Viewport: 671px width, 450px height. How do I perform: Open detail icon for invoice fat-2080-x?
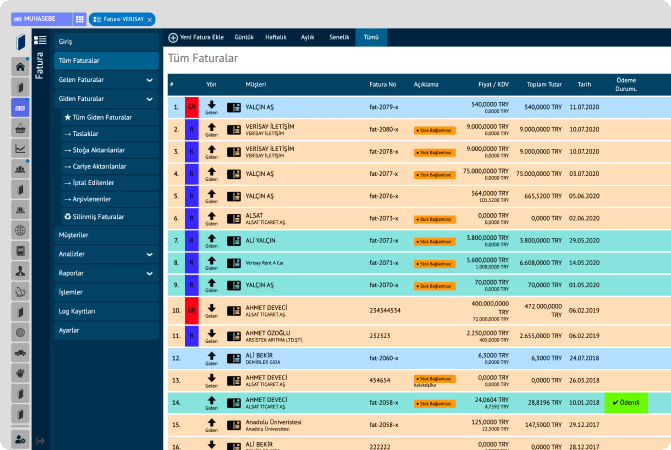[234, 130]
